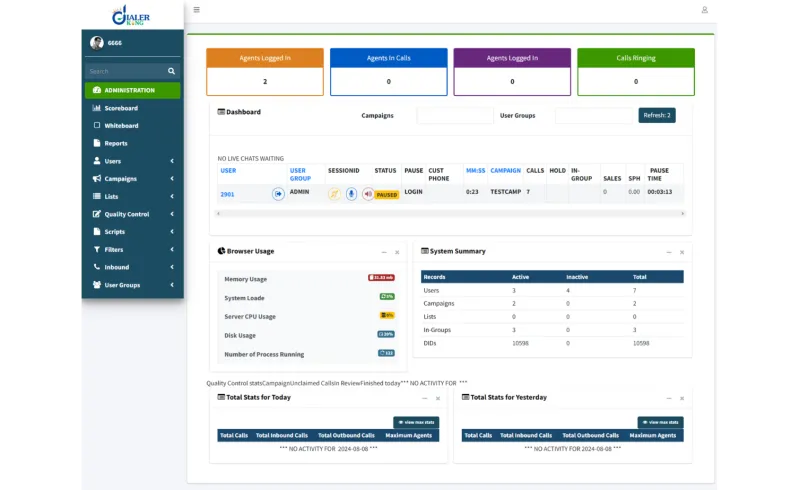Screen dimensions: 800x490
Task: Minimize the Browser Usage panel
Action: click(384, 252)
